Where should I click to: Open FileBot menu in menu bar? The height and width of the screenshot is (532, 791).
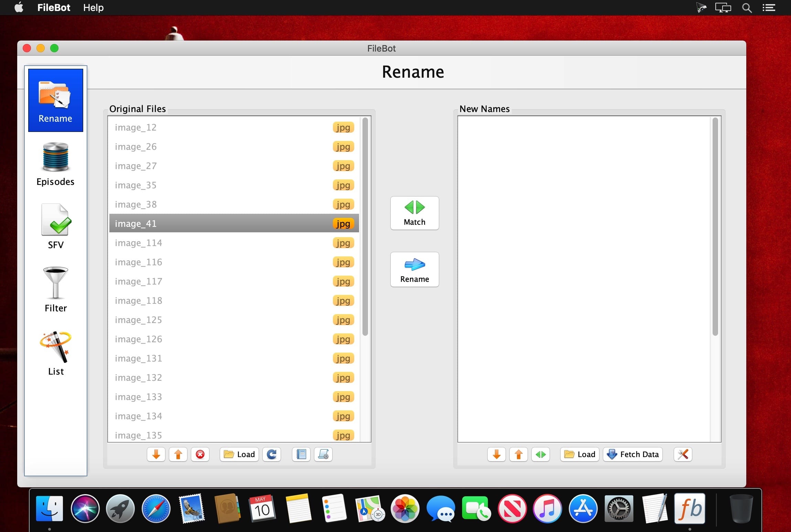pos(53,8)
